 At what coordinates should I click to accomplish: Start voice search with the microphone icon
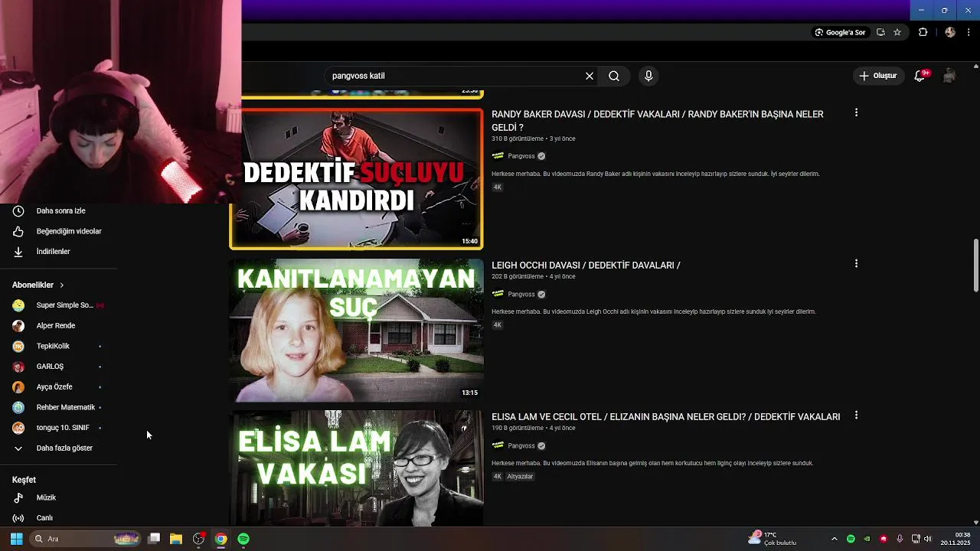pos(648,76)
